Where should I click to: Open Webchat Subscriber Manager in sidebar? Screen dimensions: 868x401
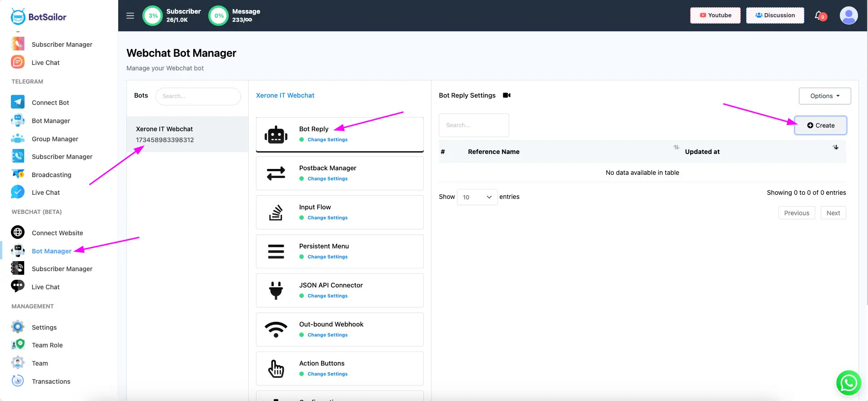62,269
